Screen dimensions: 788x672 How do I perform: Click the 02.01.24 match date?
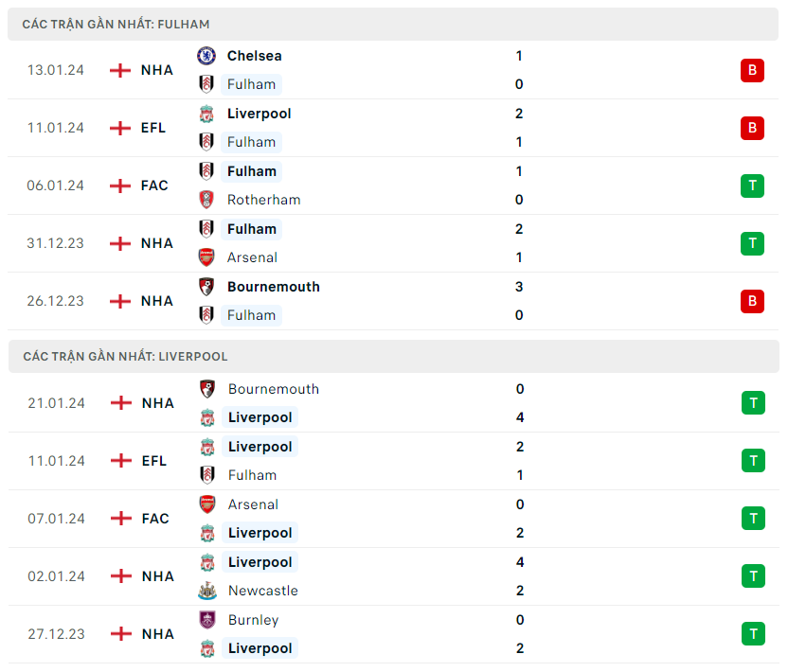pyautogui.click(x=56, y=576)
